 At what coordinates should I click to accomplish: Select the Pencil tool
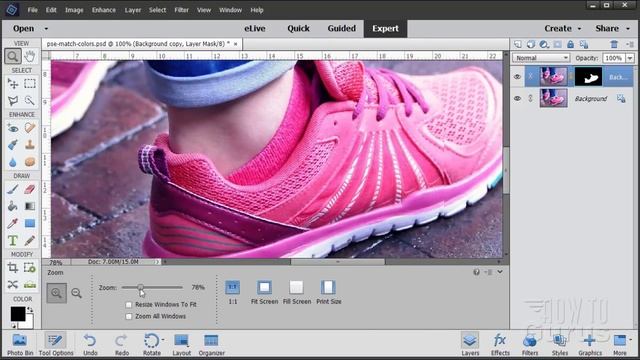pos(30,240)
